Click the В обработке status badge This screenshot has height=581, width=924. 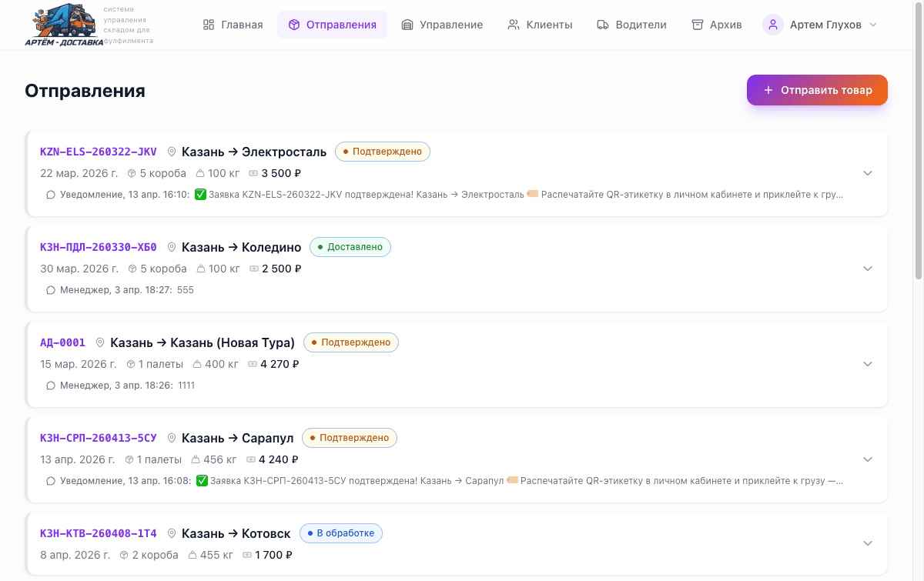(340, 533)
